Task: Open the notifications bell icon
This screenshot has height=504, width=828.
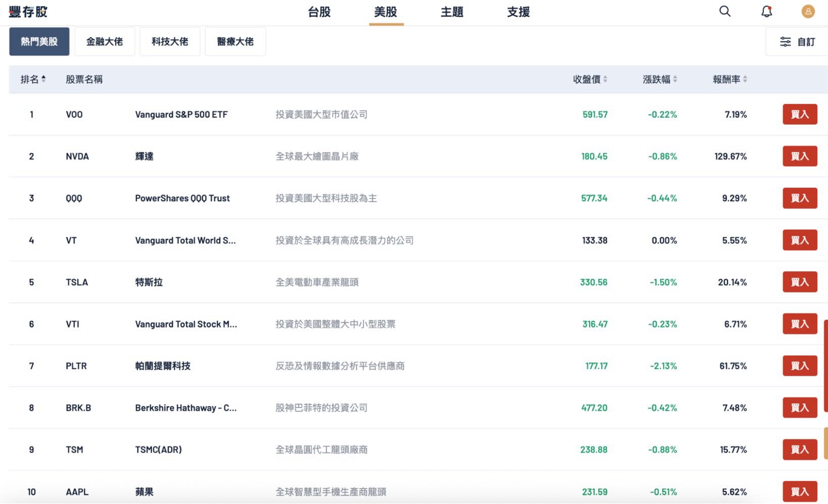Action: tap(766, 11)
